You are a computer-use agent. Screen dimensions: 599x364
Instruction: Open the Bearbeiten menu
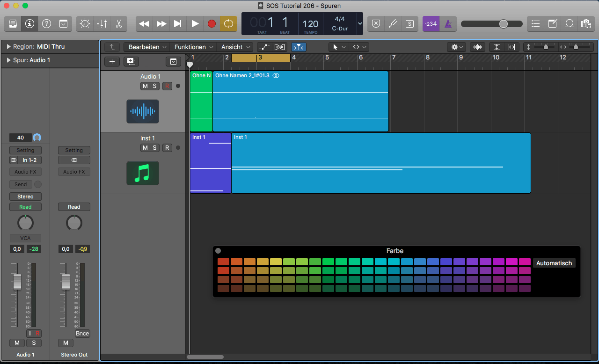click(147, 47)
